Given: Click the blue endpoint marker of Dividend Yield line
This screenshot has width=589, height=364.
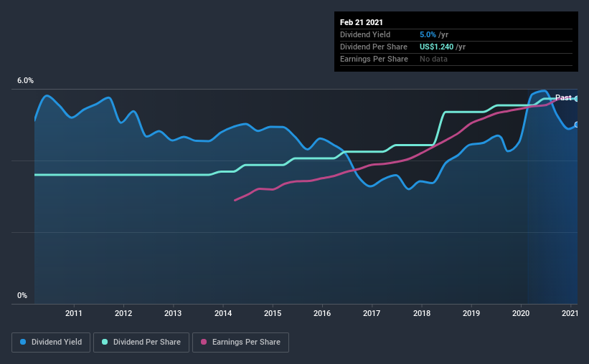Looking at the screenshot, I should click(577, 125).
